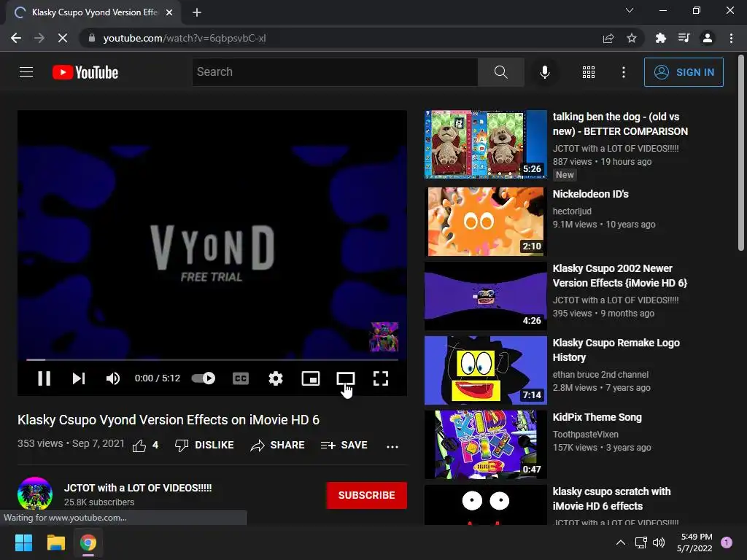Open the Nickelodeon ID's video title
This screenshot has height=560, width=747.
coord(590,194)
